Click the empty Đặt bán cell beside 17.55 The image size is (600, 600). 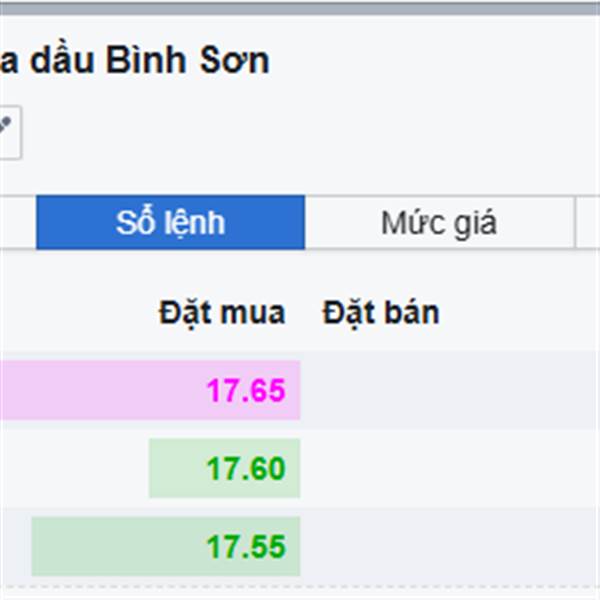pyautogui.click(x=450, y=547)
